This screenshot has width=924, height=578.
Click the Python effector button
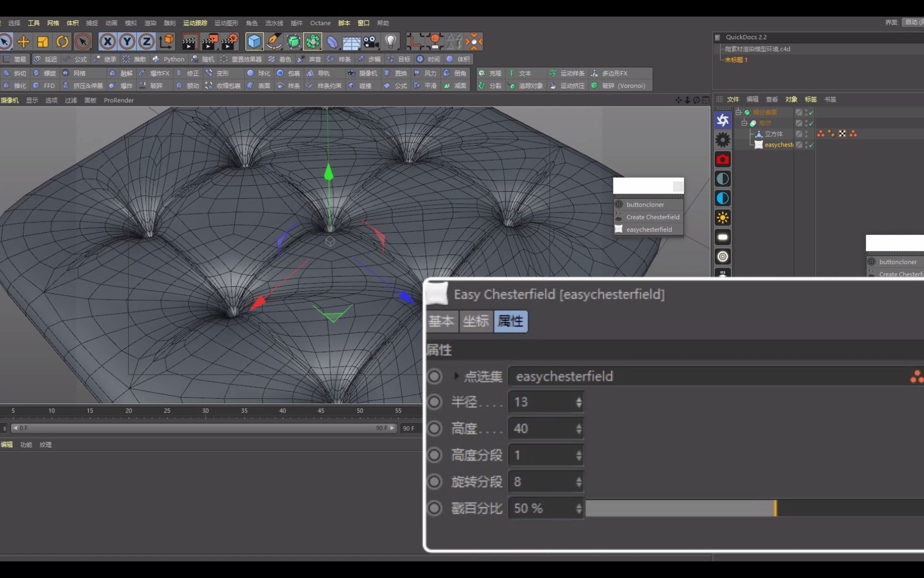[x=169, y=59]
